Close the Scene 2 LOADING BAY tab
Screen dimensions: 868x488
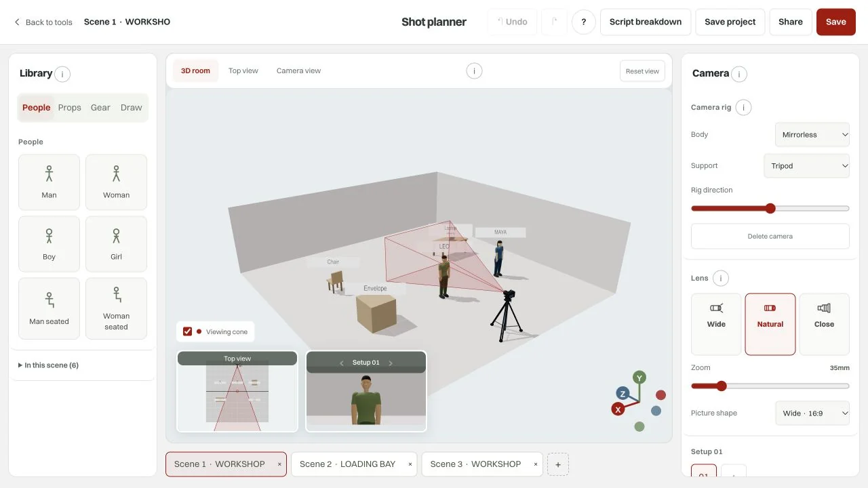[x=410, y=464]
